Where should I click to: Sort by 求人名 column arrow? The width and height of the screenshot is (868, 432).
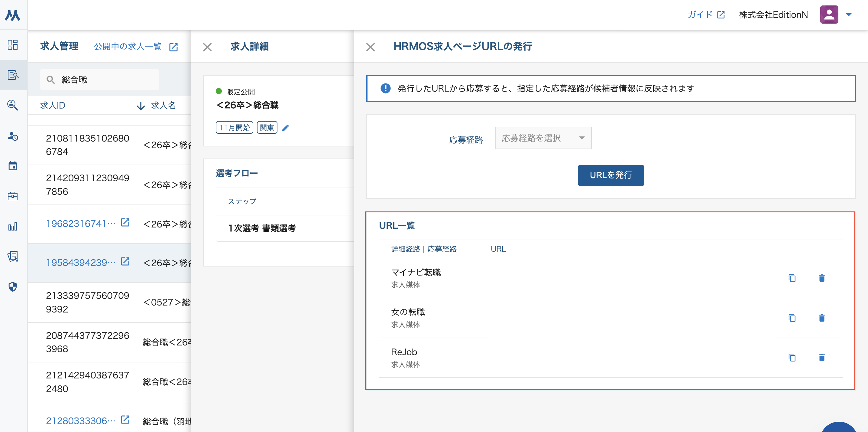[x=141, y=106]
